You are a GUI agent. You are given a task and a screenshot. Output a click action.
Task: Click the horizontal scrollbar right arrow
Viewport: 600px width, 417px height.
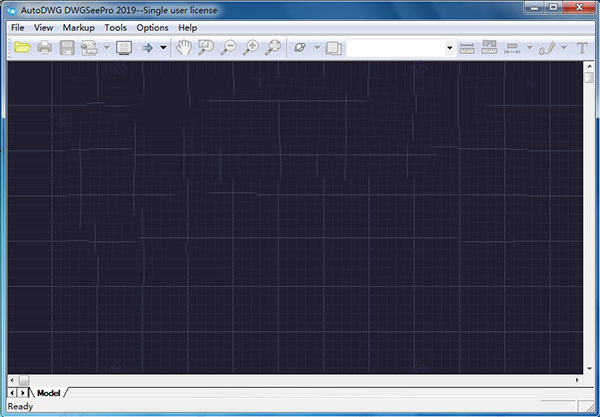[x=577, y=380]
